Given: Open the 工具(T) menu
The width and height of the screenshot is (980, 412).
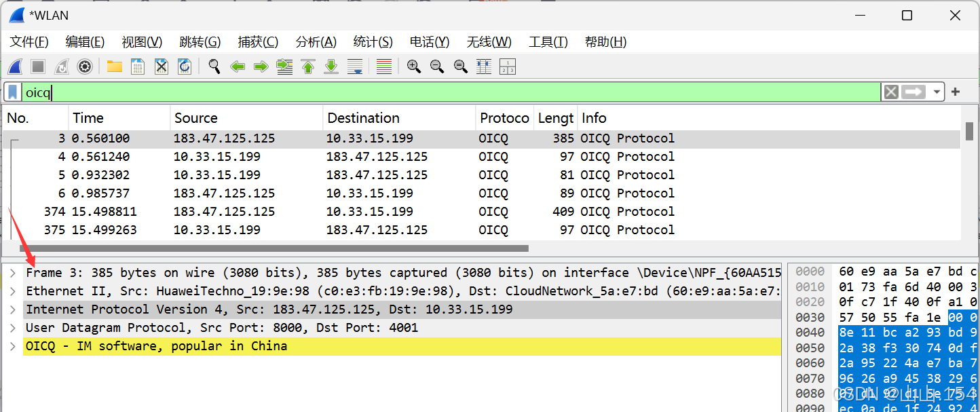Looking at the screenshot, I should pos(548,42).
